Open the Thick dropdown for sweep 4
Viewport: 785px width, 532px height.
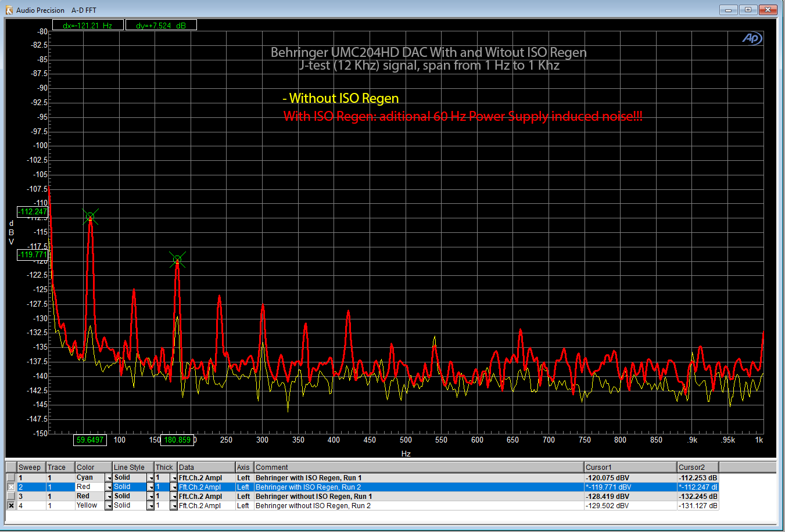coord(173,506)
